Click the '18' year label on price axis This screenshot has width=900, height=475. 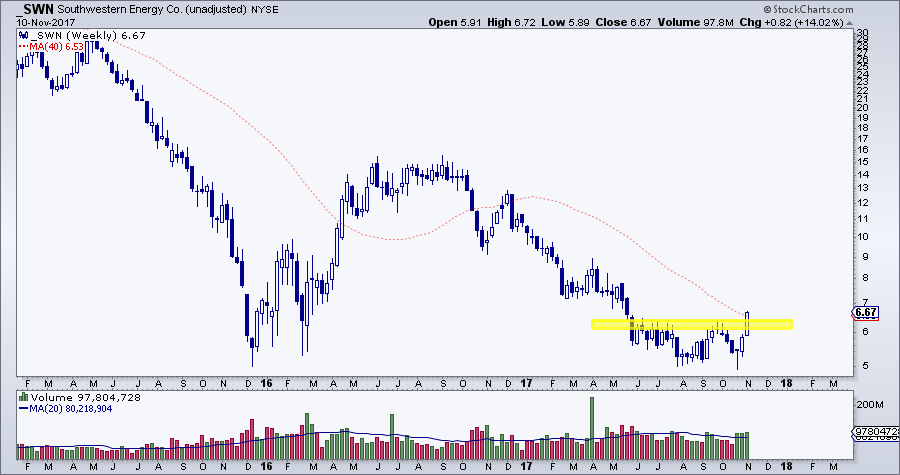(786, 383)
